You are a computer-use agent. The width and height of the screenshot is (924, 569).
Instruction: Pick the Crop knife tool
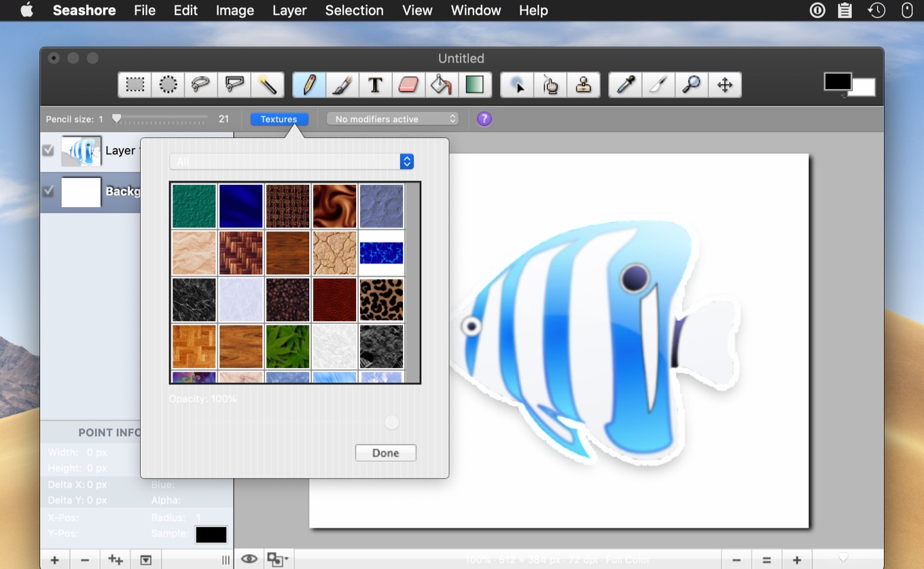point(658,85)
